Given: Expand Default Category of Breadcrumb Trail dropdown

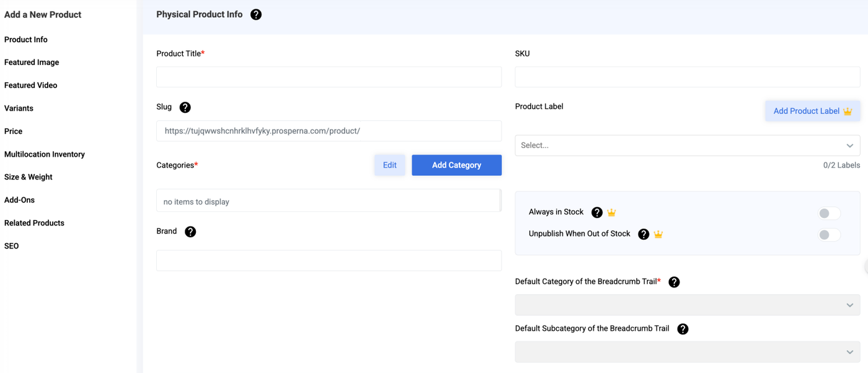Looking at the screenshot, I should pyautogui.click(x=687, y=305).
